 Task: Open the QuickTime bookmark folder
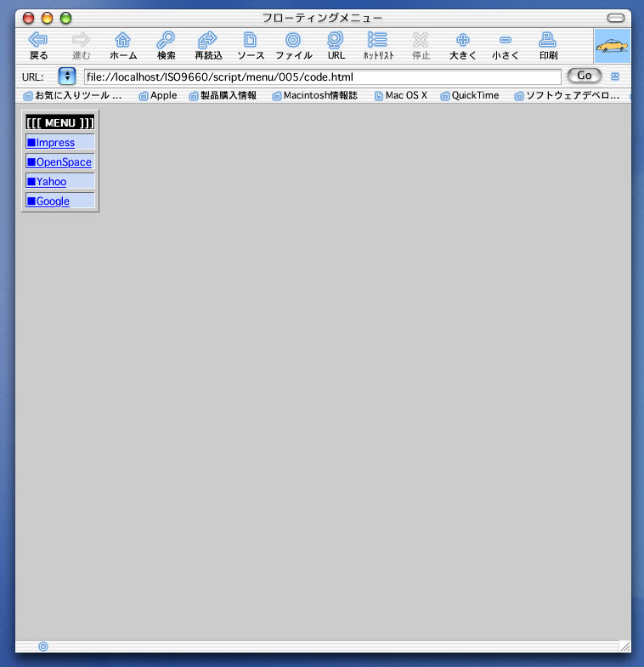tap(470, 96)
